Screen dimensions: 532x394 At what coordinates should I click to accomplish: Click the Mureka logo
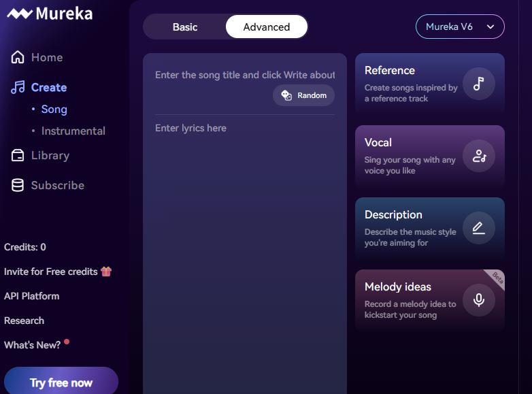(50, 13)
